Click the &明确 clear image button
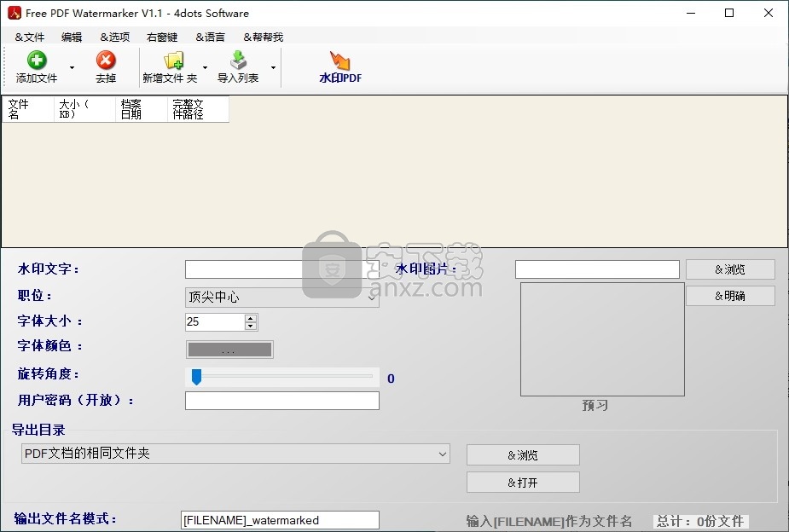 tap(730, 296)
